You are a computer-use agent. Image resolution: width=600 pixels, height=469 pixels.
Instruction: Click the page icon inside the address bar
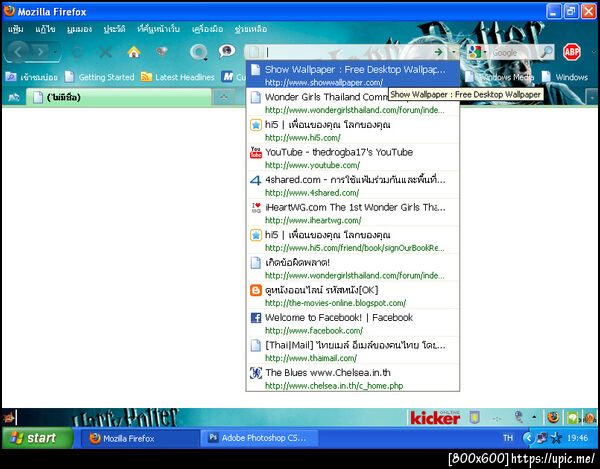[254, 52]
